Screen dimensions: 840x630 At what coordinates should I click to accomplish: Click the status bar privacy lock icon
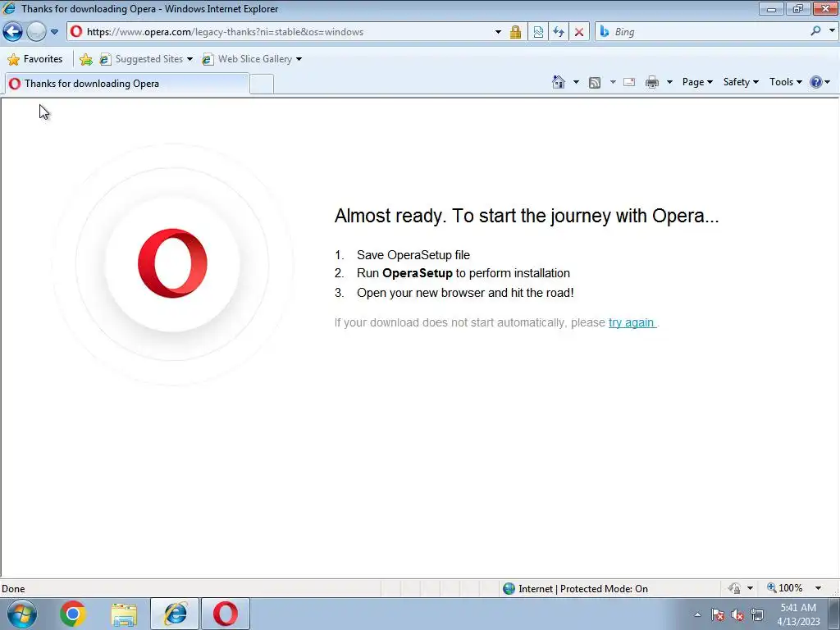(734, 588)
